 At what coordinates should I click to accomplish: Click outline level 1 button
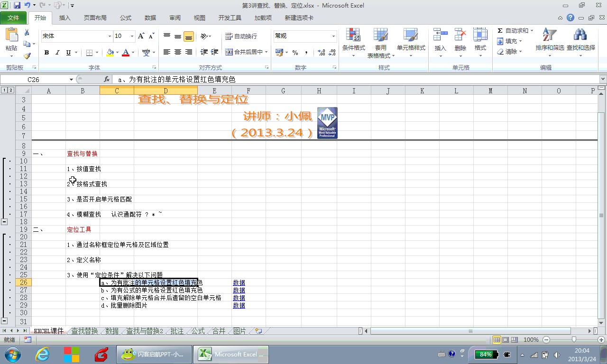4,90
